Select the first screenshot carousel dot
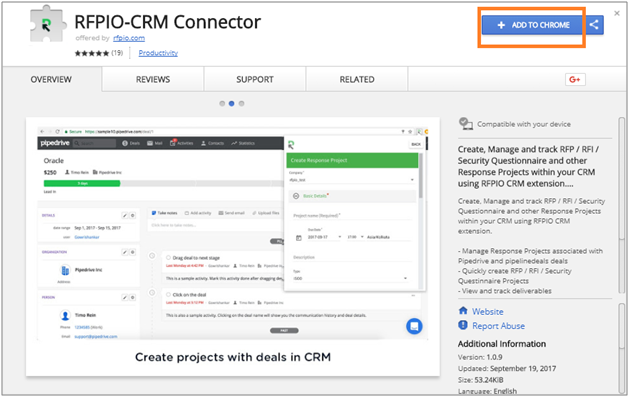The height and width of the screenshot is (397, 630). click(222, 104)
